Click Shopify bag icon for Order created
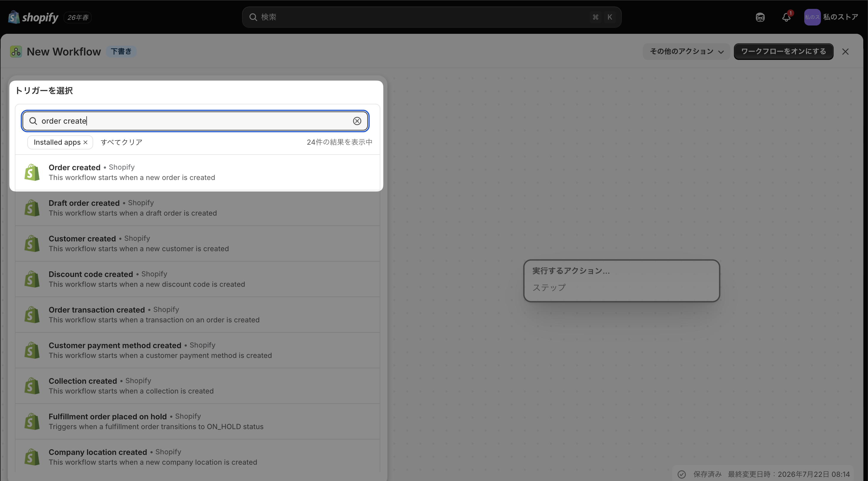This screenshot has width=868, height=481. click(x=32, y=173)
